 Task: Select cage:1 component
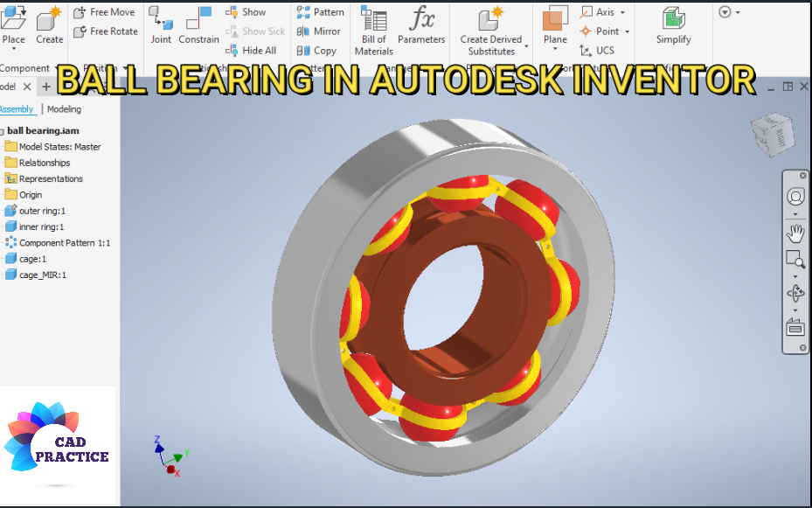click(26, 259)
